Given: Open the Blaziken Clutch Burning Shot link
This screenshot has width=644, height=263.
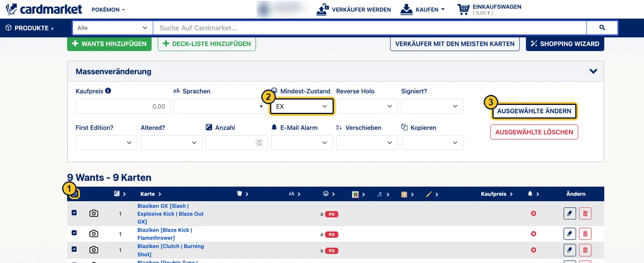Looking at the screenshot, I should click(x=171, y=250).
